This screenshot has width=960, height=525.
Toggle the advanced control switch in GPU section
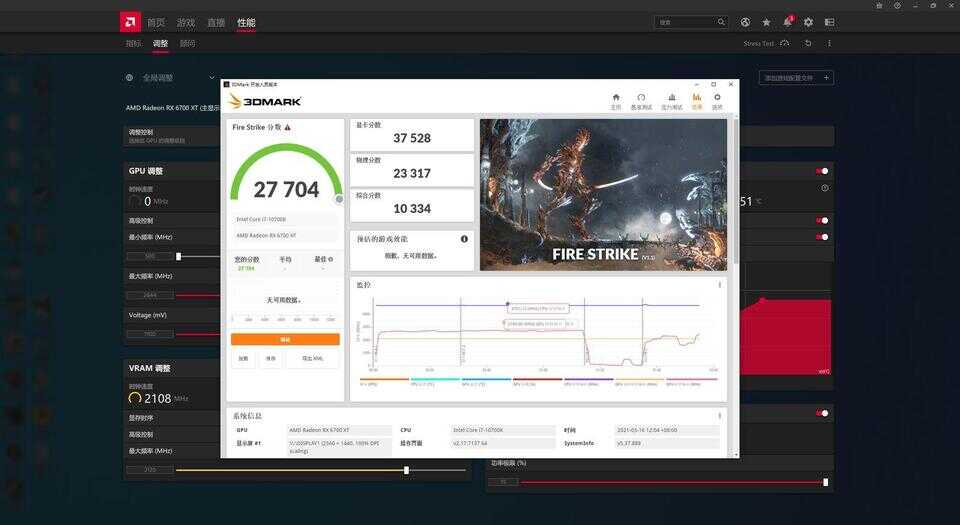[822, 220]
